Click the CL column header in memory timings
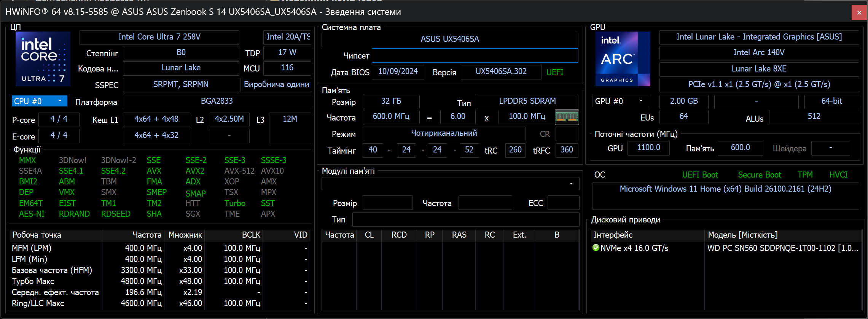The width and height of the screenshot is (868, 319). click(x=369, y=235)
